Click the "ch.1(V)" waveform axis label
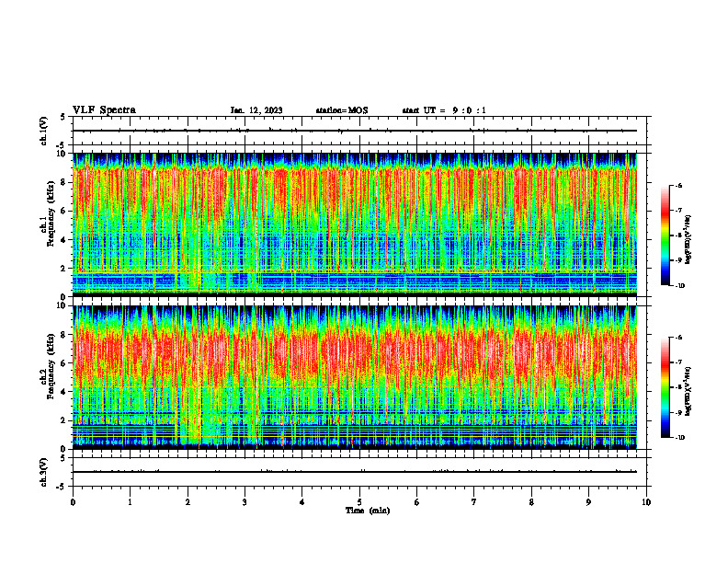 (x=44, y=131)
